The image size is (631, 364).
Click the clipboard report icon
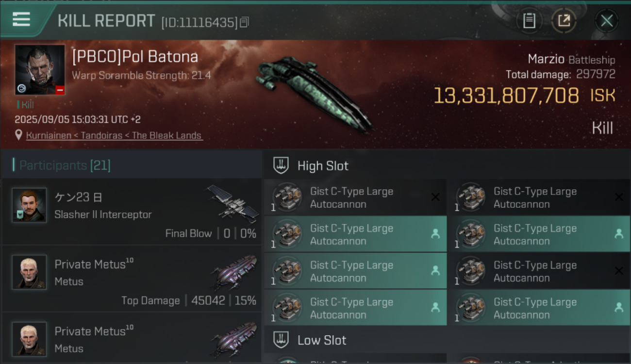point(529,21)
